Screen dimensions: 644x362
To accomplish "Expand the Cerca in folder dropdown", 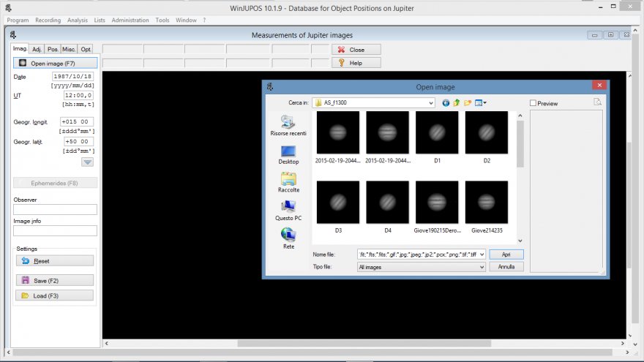I will coord(430,102).
